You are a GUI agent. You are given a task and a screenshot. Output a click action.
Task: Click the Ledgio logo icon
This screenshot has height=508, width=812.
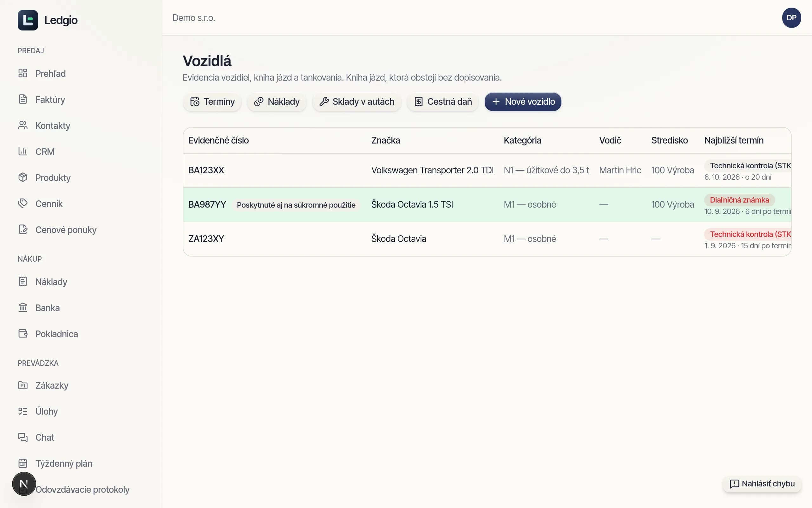(x=28, y=20)
